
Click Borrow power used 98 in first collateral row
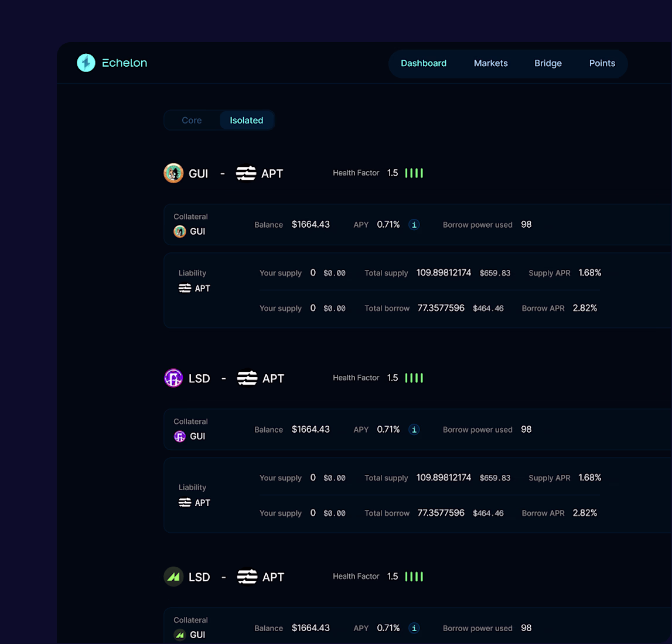(x=526, y=224)
